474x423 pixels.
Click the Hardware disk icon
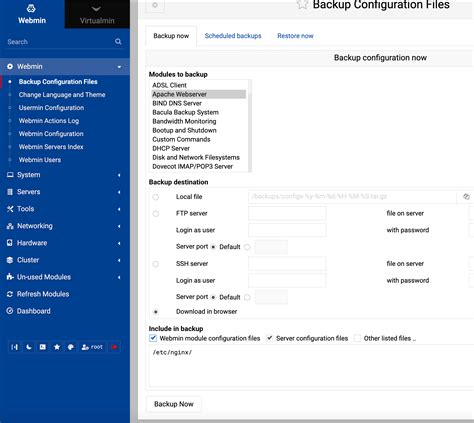10,243
